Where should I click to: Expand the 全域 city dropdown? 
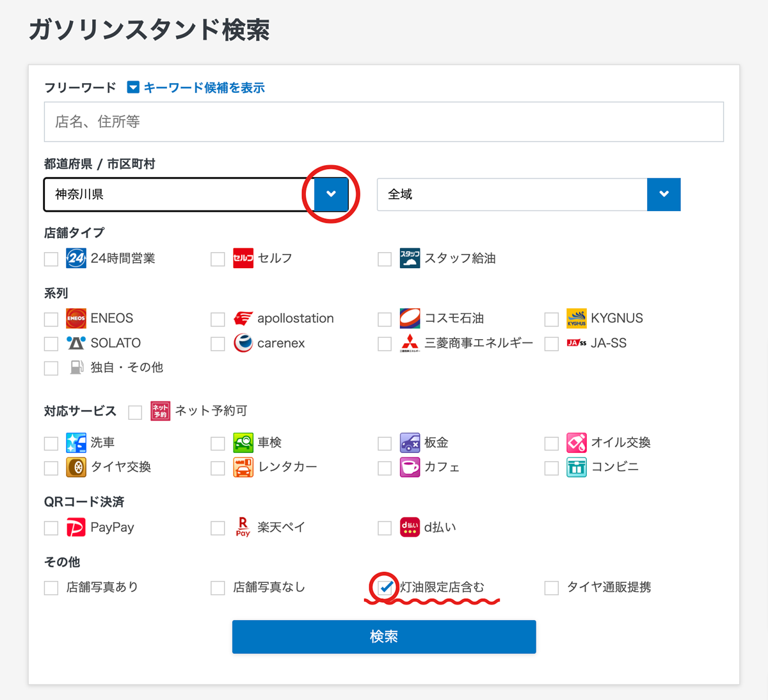pyautogui.click(x=664, y=195)
